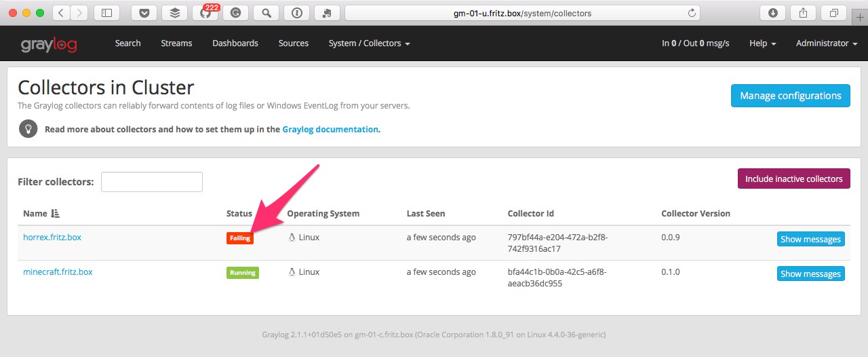Click the Safari address bar
The height and width of the screenshot is (357, 868).
522,13
